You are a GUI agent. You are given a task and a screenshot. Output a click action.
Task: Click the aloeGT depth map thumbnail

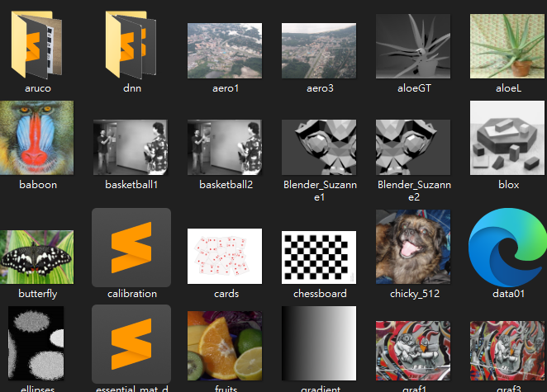(x=413, y=47)
